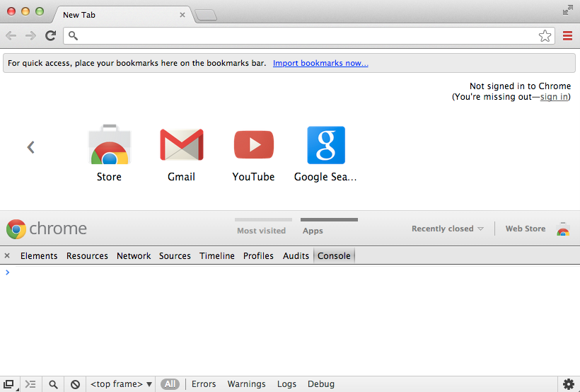This screenshot has height=392, width=580.
Task: Clear the console log
Action: pos(75,384)
